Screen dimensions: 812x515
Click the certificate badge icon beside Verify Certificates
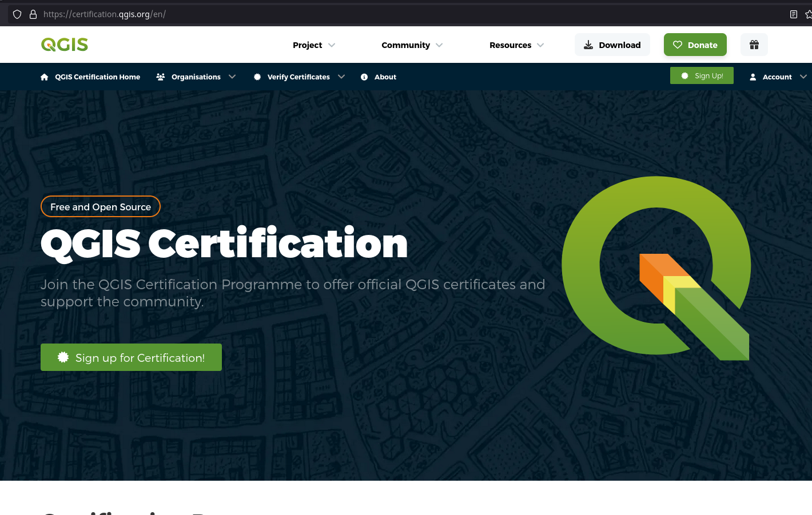click(257, 77)
